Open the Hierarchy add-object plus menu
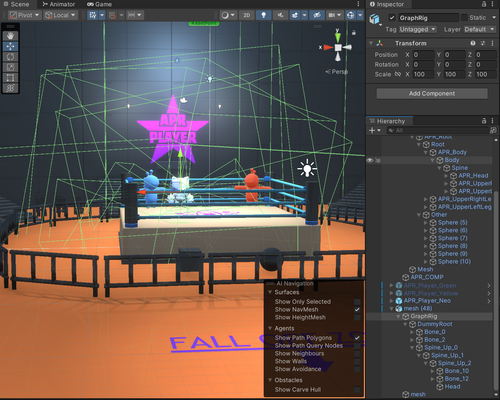The width and height of the screenshot is (500, 400). [x=375, y=130]
